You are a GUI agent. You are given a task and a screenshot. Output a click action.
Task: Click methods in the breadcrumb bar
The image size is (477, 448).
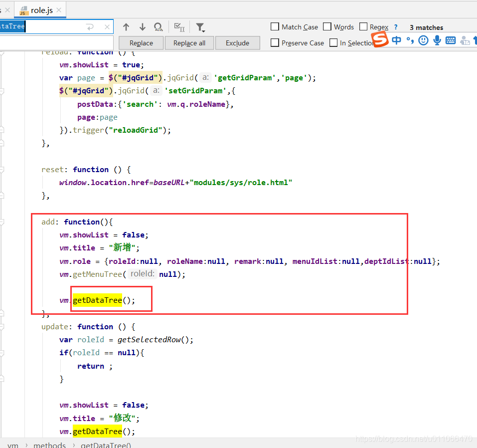(x=49, y=445)
